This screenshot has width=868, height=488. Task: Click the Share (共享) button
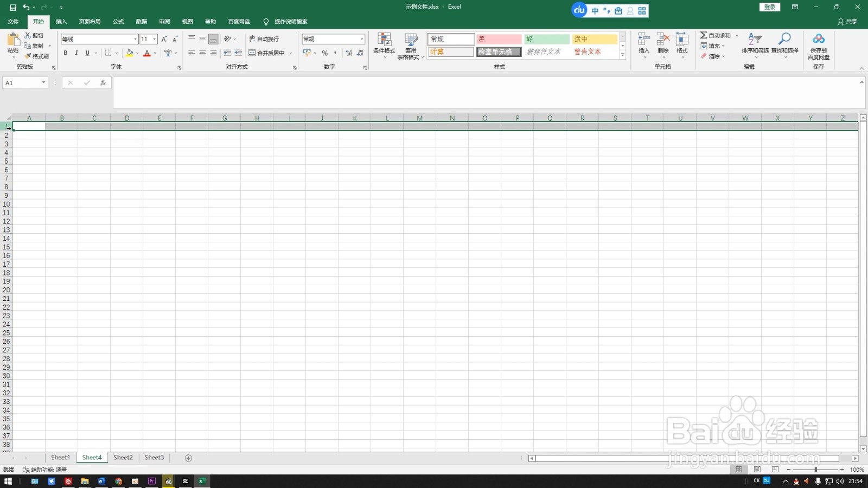(x=847, y=22)
